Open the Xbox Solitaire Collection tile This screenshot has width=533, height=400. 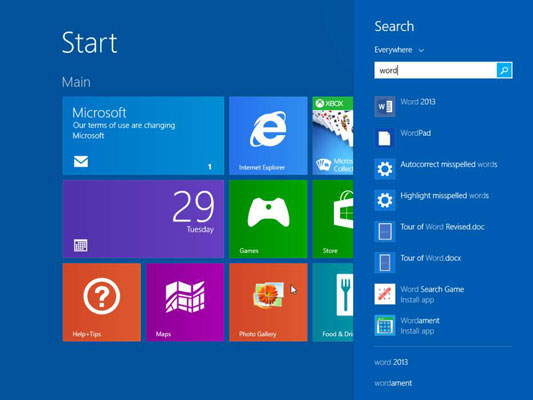pyautogui.click(x=333, y=136)
